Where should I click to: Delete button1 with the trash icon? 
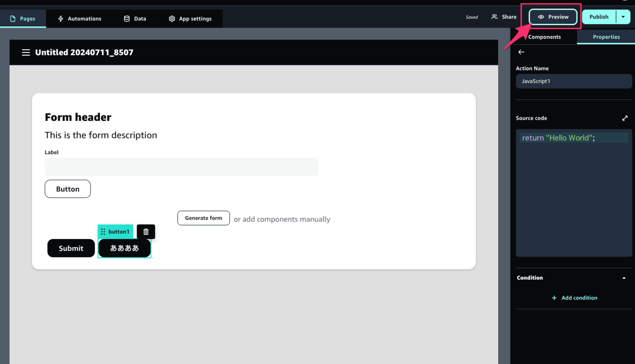click(x=146, y=232)
